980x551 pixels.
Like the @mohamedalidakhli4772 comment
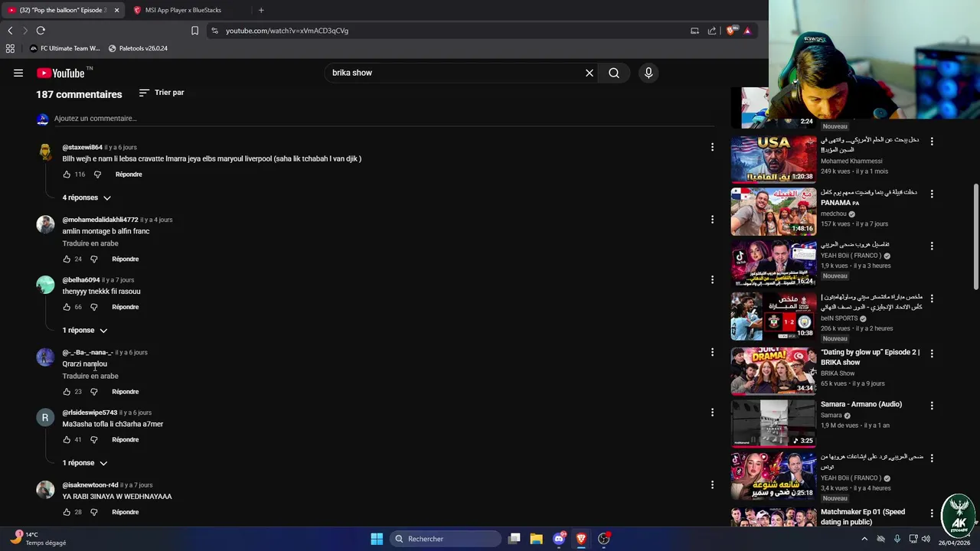click(x=67, y=259)
